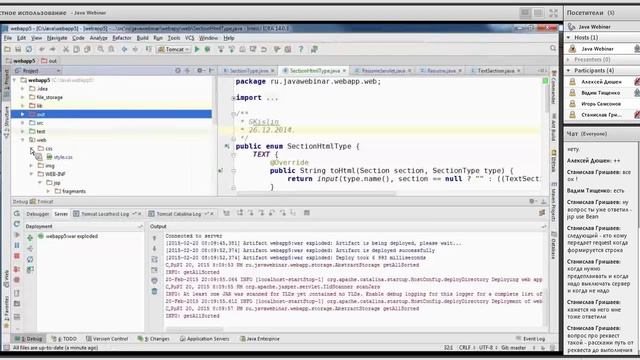
Task: Select the src folder in project tree
Action: pyautogui.click(x=36, y=123)
